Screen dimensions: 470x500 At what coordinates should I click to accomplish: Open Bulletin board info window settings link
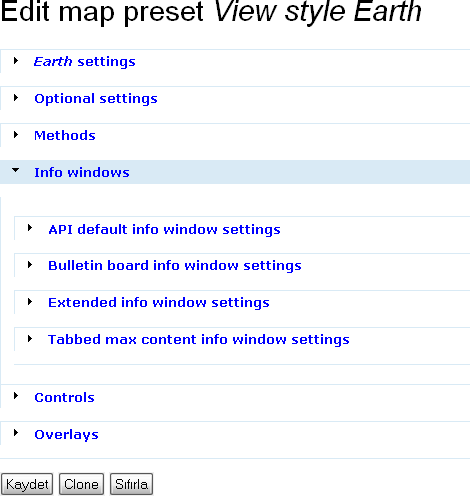[175, 266]
